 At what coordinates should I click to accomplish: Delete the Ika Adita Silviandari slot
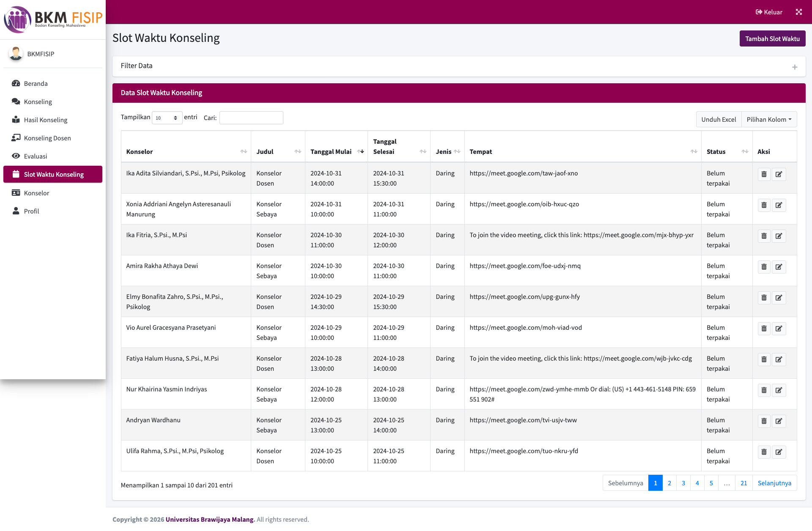764,174
